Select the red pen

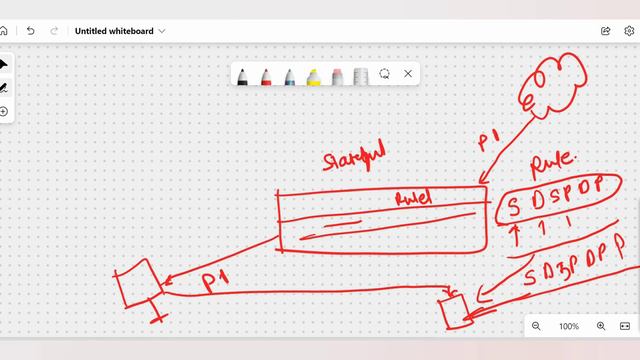pyautogui.click(x=266, y=77)
